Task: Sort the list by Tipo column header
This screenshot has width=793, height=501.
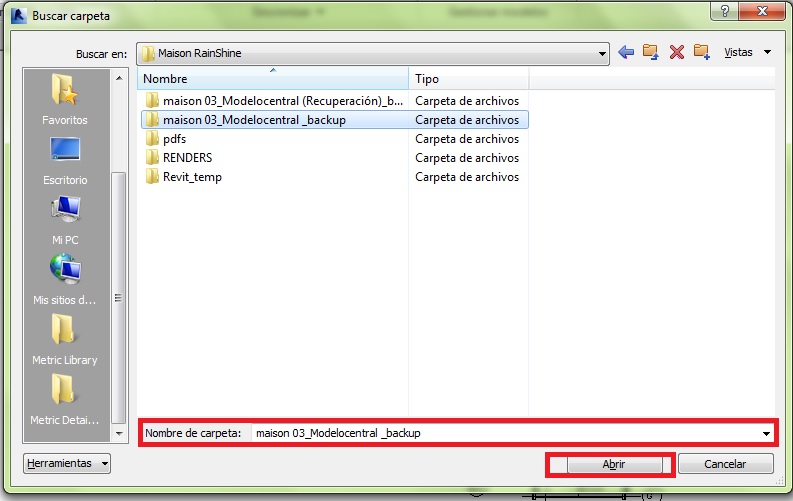Action: pyautogui.click(x=468, y=78)
